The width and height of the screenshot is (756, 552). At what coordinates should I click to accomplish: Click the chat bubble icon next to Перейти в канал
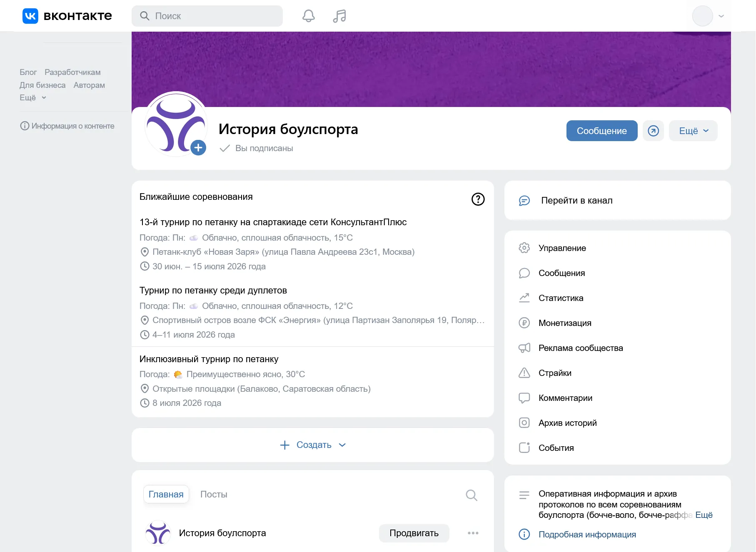point(524,201)
